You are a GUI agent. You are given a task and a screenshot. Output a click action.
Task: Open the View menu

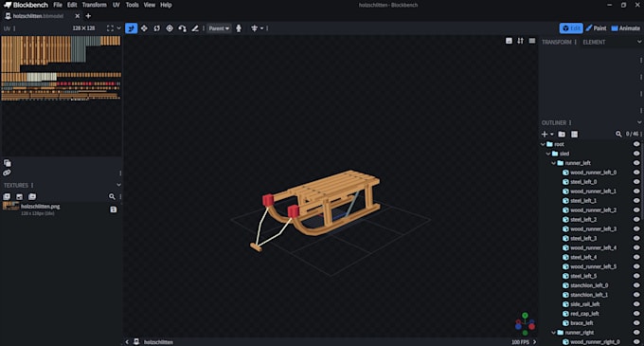(x=150, y=5)
